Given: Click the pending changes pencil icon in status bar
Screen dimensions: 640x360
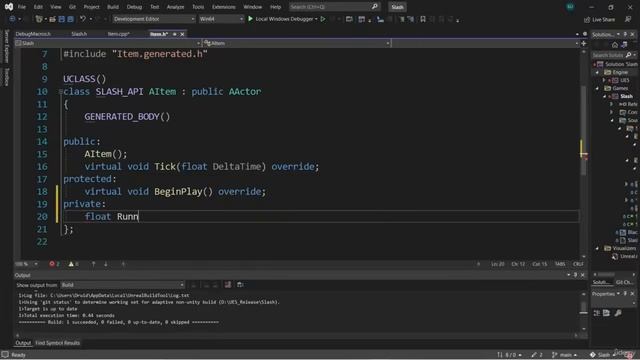Looking at the screenshot, I should tap(534, 355).
